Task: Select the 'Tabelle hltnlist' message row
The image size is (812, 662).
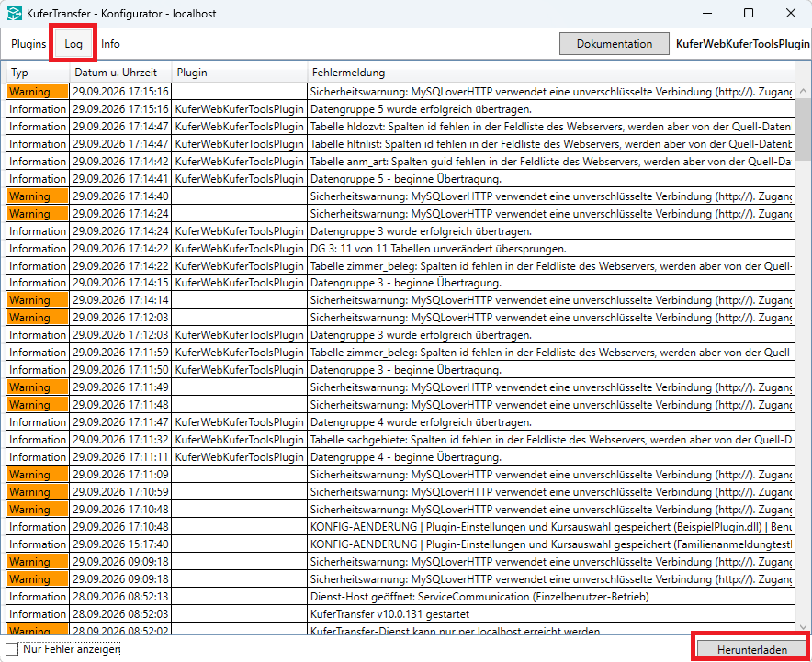Action: coord(551,144)
